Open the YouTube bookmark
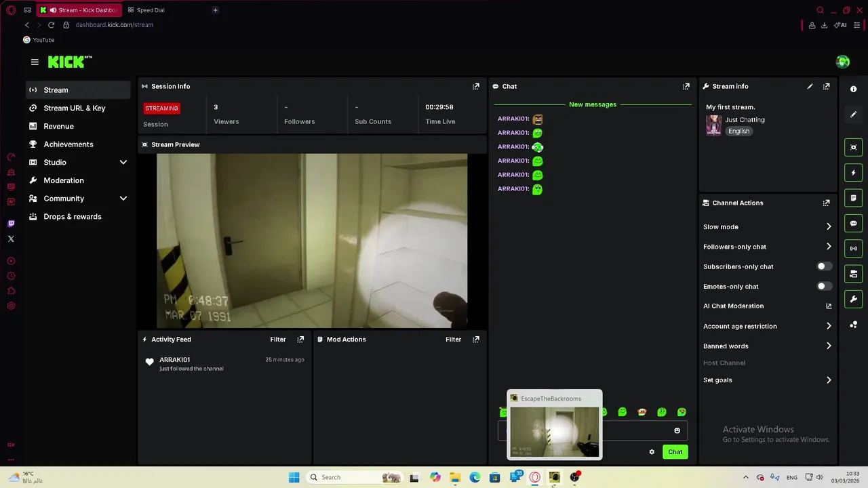 click(39, 40)
